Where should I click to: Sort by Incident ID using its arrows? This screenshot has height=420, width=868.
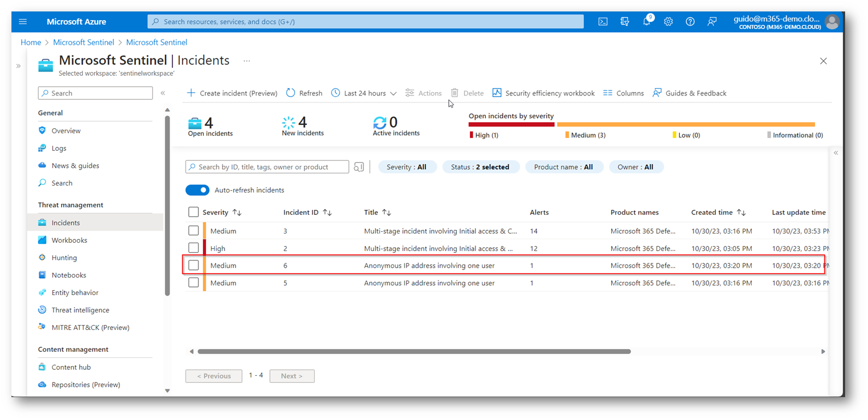tap(327, 212)
